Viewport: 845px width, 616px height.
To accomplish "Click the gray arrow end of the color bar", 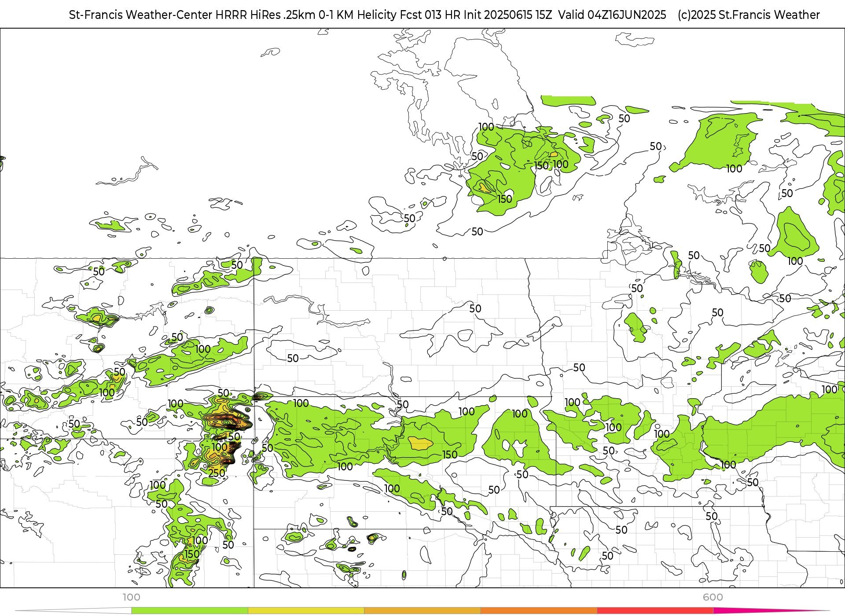I will [x=73, y=611].
